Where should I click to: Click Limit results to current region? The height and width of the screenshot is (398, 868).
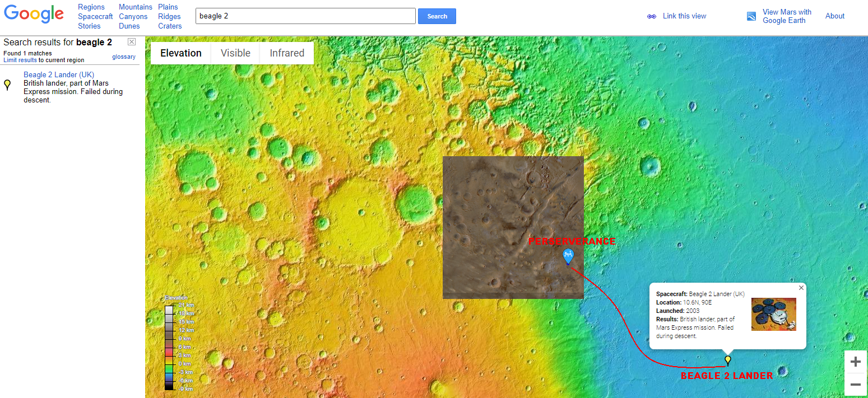44,60
